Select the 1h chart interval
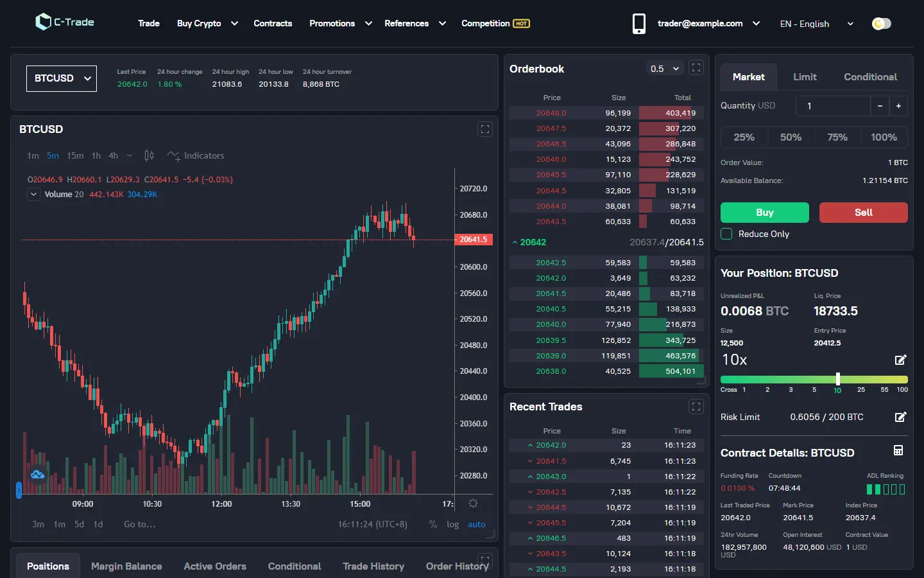The height and width of the screenshot is (578, 924). (96, 155)
